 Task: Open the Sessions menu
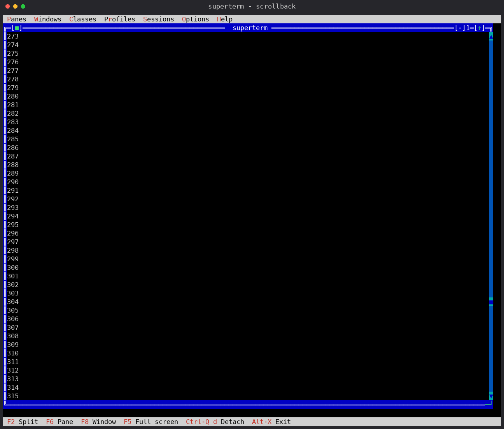click(159, 19)
